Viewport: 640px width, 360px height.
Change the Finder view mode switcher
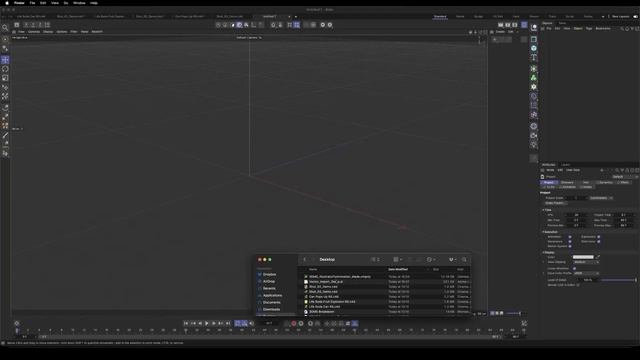[375, 260]
